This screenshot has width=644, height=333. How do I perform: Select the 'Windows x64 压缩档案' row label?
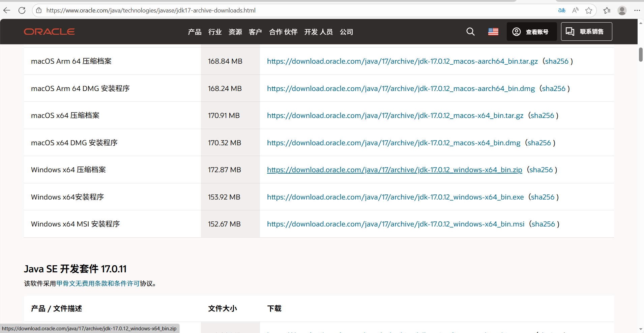[x=68, y=170]
